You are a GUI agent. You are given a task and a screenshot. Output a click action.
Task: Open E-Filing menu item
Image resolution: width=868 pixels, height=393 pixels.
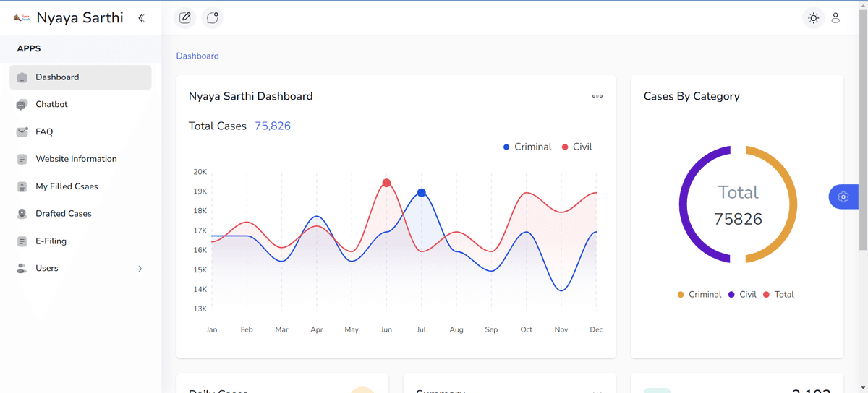80,241
